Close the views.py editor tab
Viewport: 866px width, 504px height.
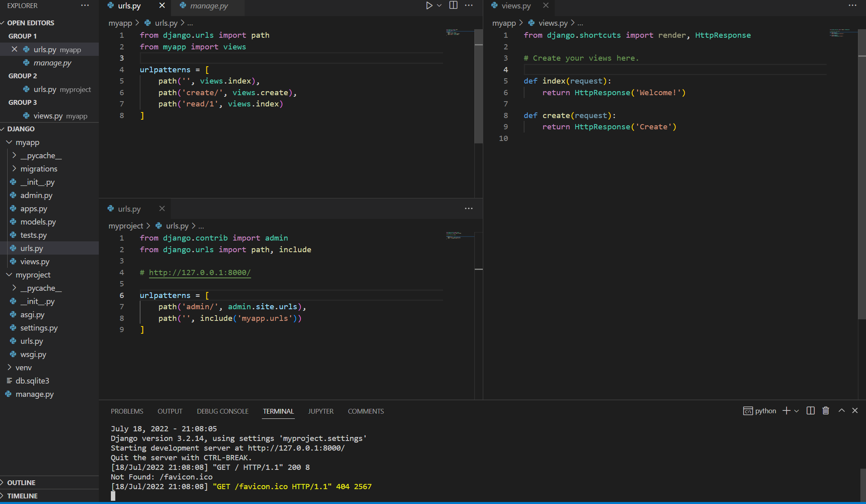click(x=545, y=6)
